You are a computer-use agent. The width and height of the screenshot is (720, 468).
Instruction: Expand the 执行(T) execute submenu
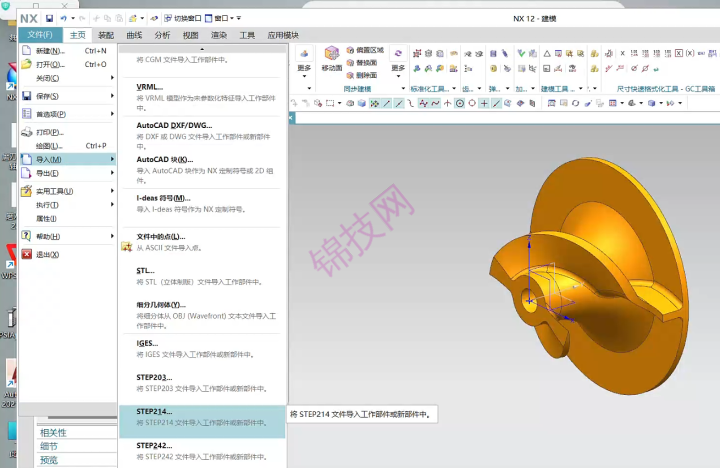pyautogui.click(x=68, y=205)
